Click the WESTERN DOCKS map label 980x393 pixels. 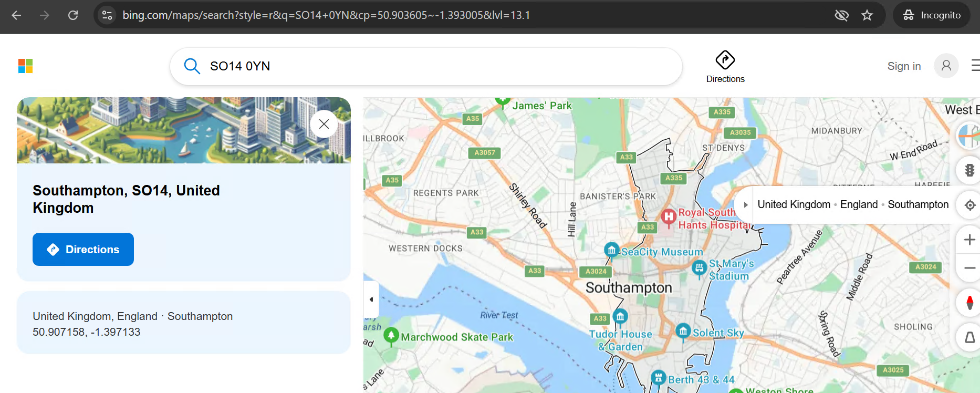click(x=426, y=249)
